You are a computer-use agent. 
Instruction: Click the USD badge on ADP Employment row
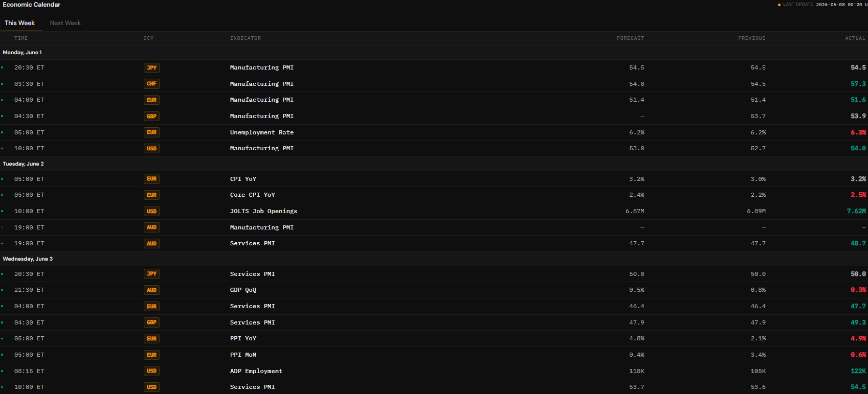pos(152,371)
